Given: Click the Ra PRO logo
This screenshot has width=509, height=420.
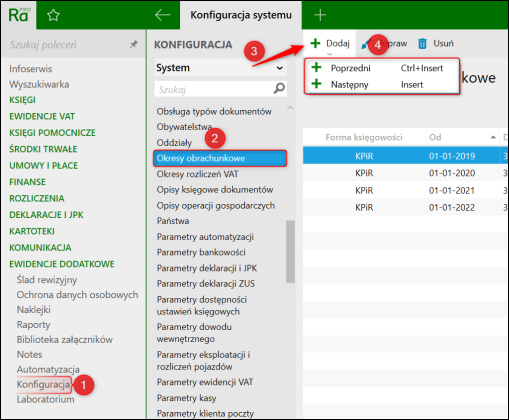Looking at the screenshot, I should [19, 15].
